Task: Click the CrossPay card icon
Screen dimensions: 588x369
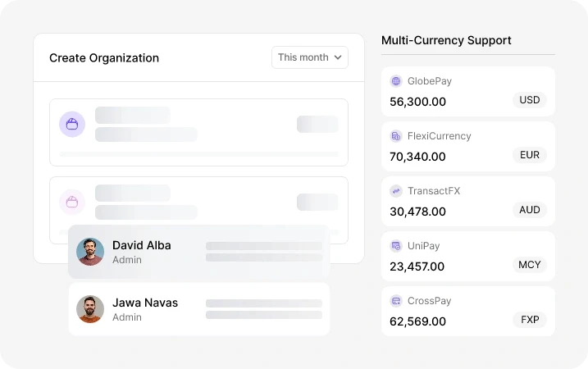Action: tap(396, 301)
